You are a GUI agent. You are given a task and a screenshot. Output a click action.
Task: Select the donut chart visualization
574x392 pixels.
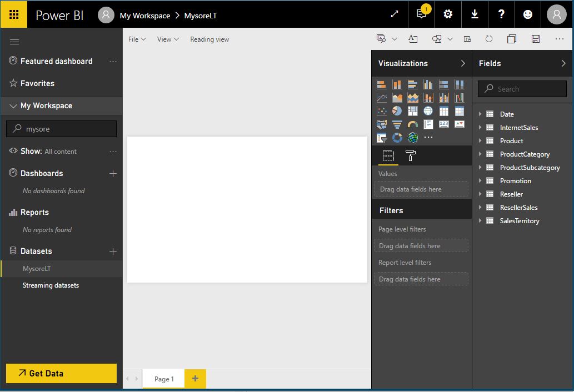(x=397, y=138)
